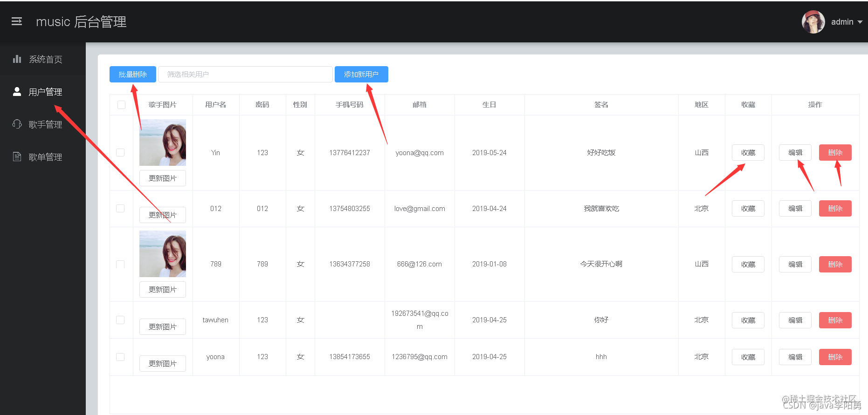Click the person icon for 用户管理

coord(17,91)
